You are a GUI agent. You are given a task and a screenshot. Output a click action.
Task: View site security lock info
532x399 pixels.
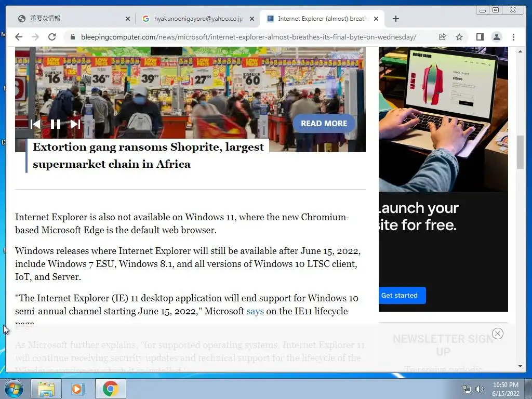[x=72, y=37]
